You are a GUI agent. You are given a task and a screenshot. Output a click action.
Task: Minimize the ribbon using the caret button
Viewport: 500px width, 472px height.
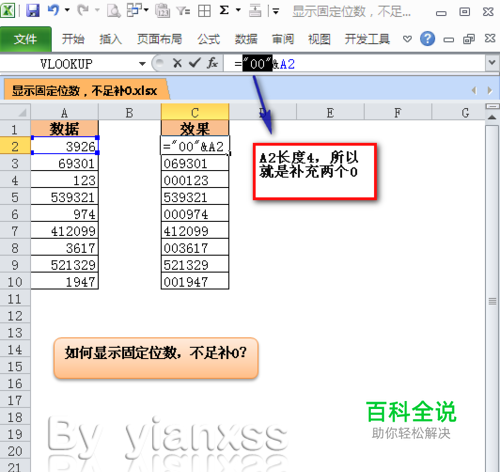[x=407, y=39]
